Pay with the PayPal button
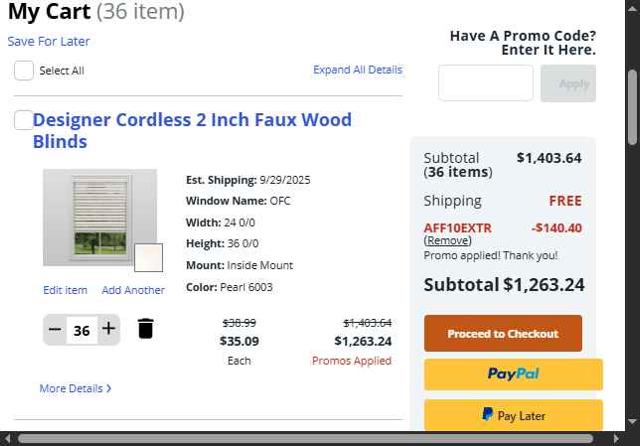This screenshot has width=640, height=446. (x=513, y=374)
